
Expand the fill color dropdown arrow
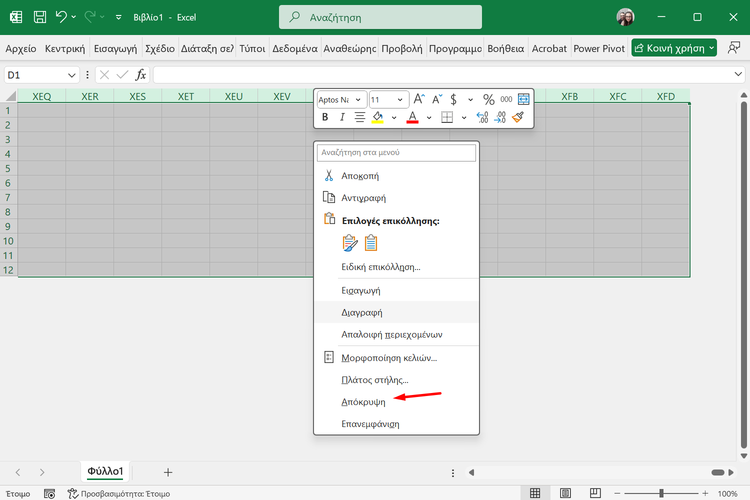393,117
